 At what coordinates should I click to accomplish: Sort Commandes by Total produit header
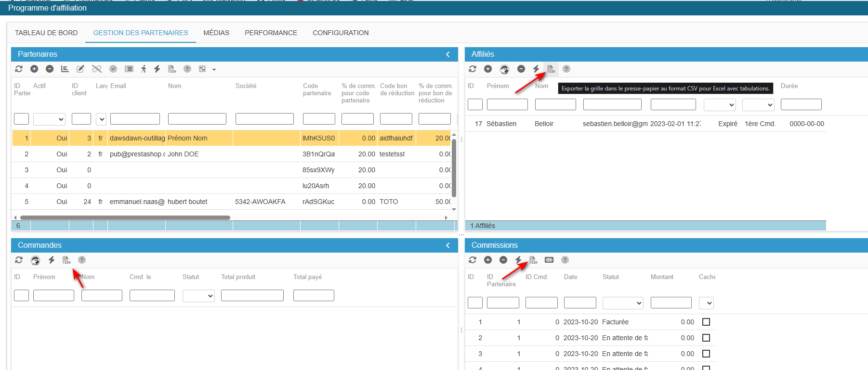238,277
